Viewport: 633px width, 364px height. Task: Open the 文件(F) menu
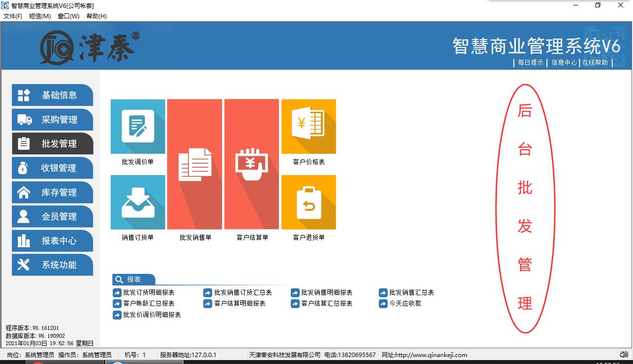[13, 16]
